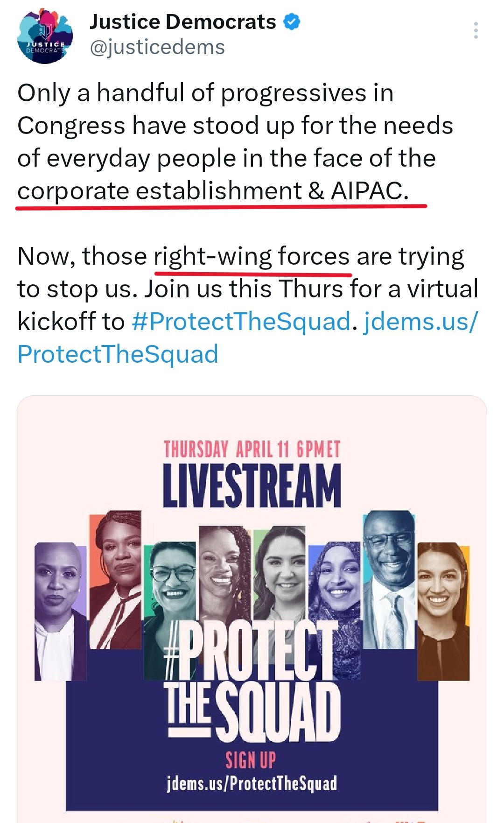
Task: Click the SIGN UP text on the poster
Action: pyautogui.click(x=251, y=760)
